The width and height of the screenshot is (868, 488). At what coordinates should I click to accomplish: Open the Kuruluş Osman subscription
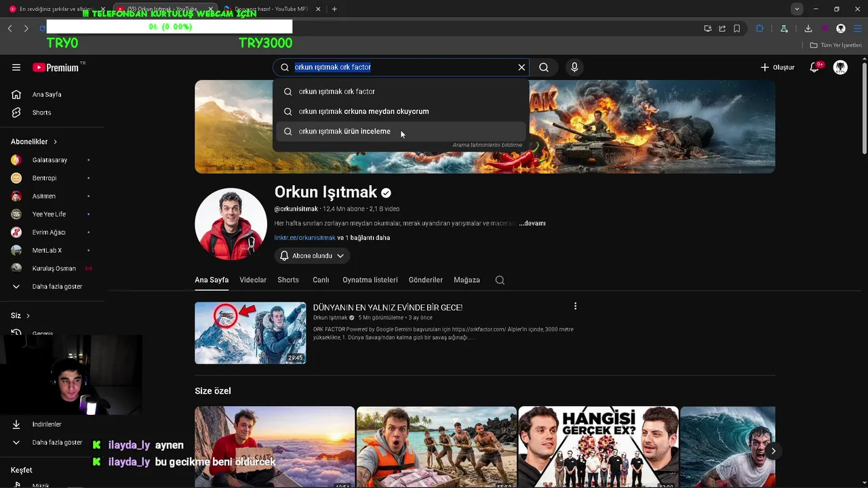[54, 268]
